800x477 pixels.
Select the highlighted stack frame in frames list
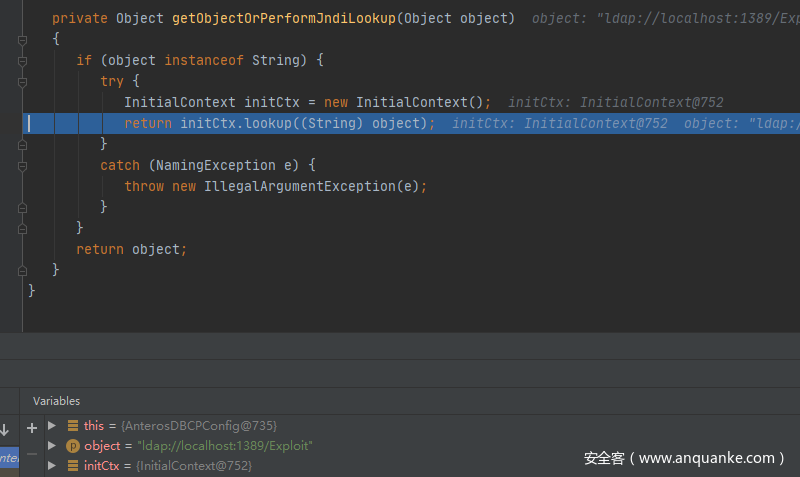[x=9, y=458]
